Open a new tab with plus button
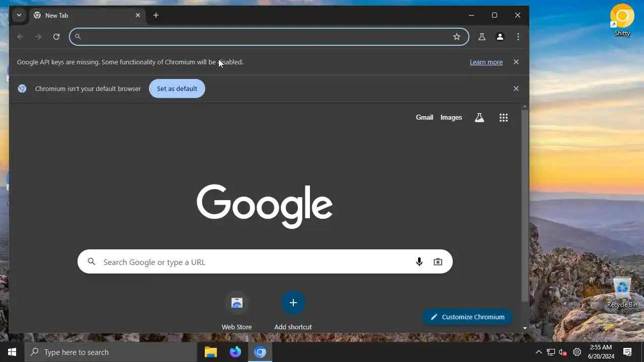 click(x=156, y=15)
